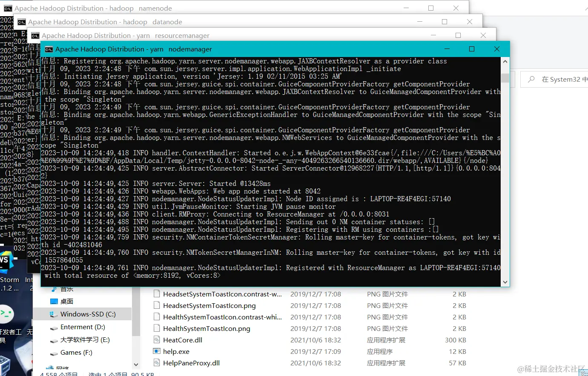Open the WebStorm desktop shortcut icon
The width and height of the screenshot is (588, 376).
coord(6,263)
